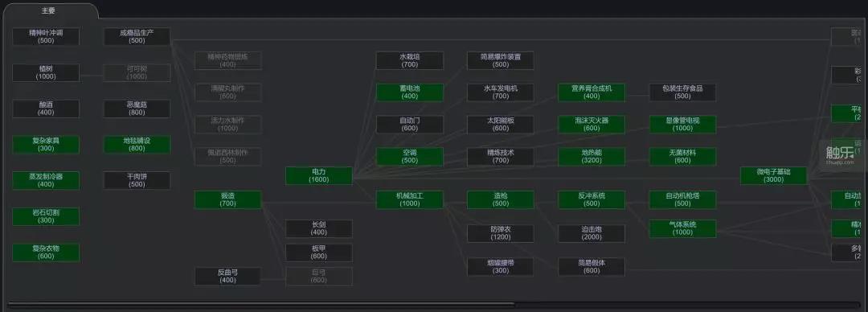Click the dimmed 可可树 (1000) node
Viewport: 868px width, 312px height.
point(137,72)
